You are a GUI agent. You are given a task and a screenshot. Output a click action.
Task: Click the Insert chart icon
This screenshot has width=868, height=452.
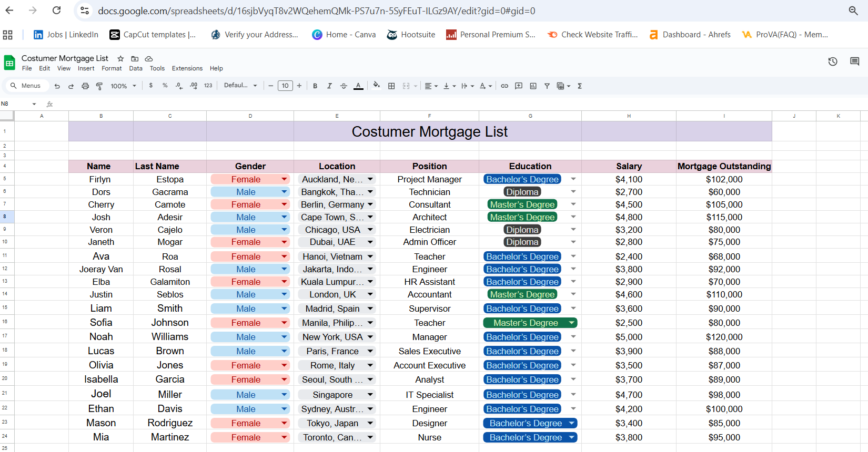pos(533,86)
